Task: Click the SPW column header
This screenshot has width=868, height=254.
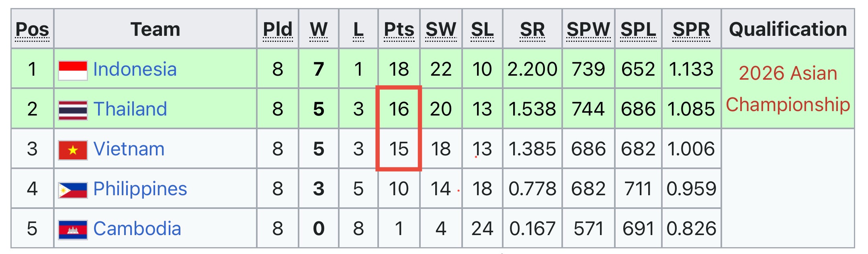Action: pyautogui.click(x=588, y=30)
